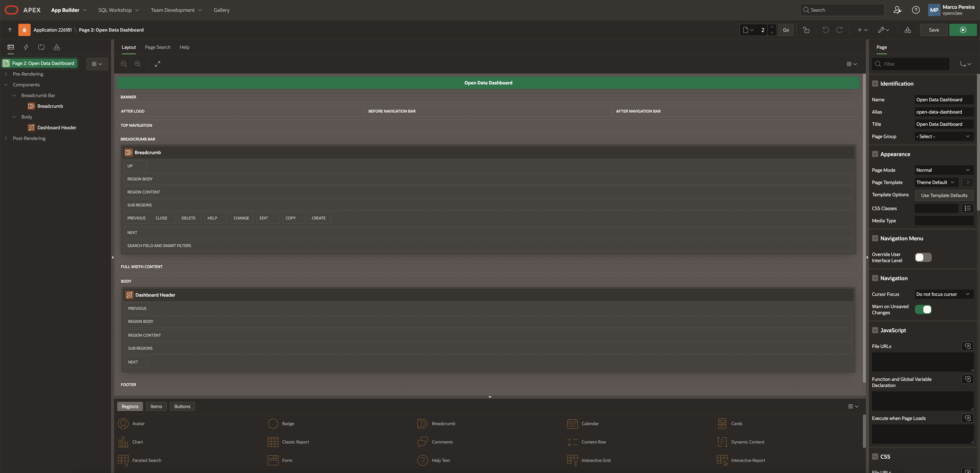This screenshot has height=473, width=980.
Task: Open the SQL Workshop menu
Action: pyautogui.click(x=118, y=10)
